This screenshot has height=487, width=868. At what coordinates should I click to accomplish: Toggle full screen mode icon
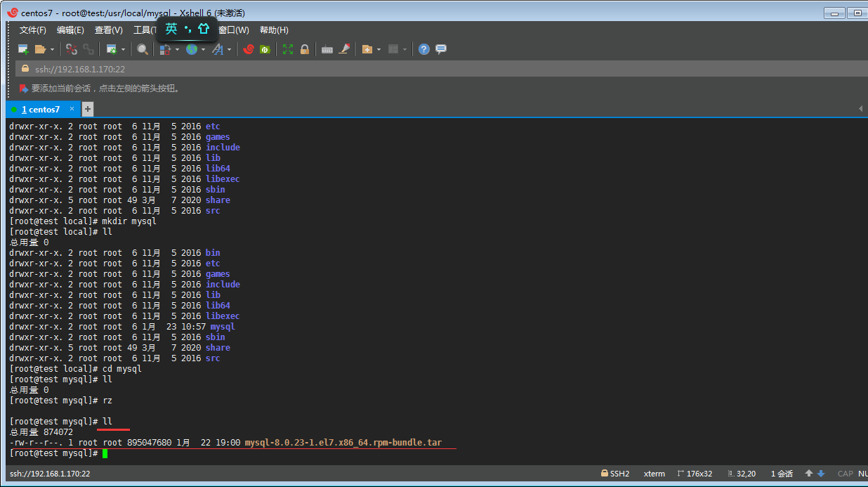(288, 49)
